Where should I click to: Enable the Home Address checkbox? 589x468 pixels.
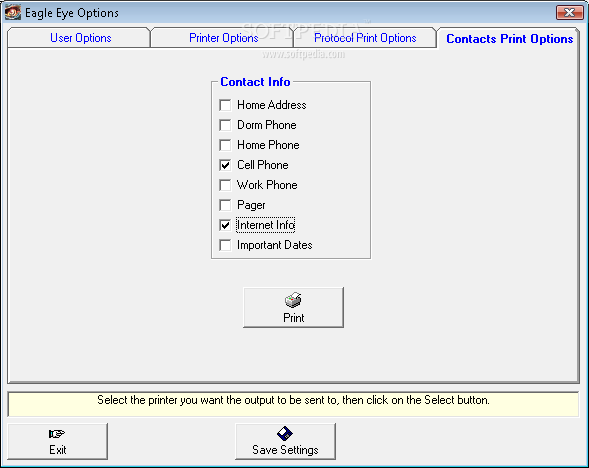(225, 105)
